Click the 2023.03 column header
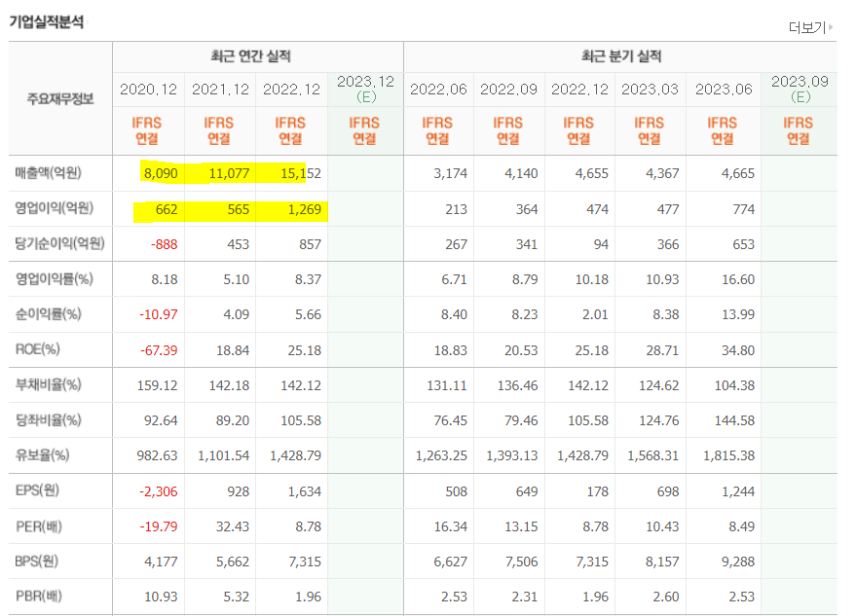This screenshot has width=856, height=616. point(650,90)
